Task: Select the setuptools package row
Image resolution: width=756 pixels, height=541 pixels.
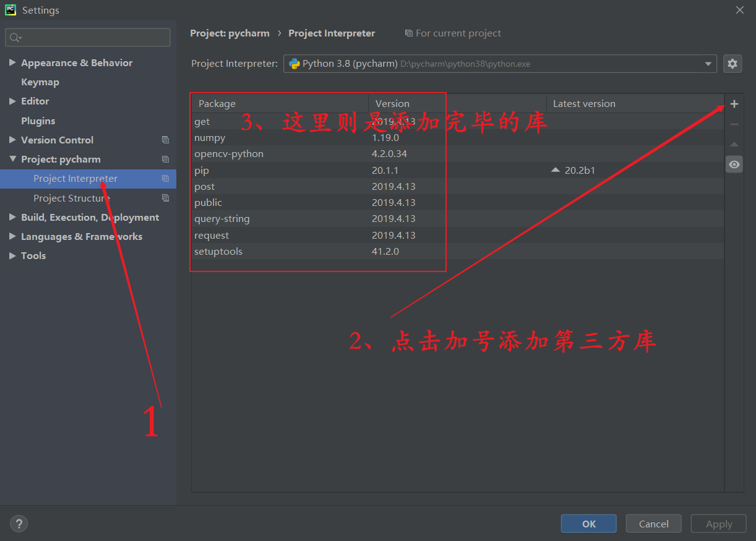Action: 458,252
